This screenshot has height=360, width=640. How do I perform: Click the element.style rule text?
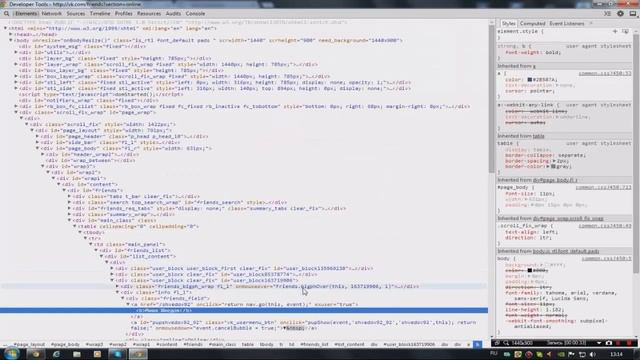tap(520, 31)
